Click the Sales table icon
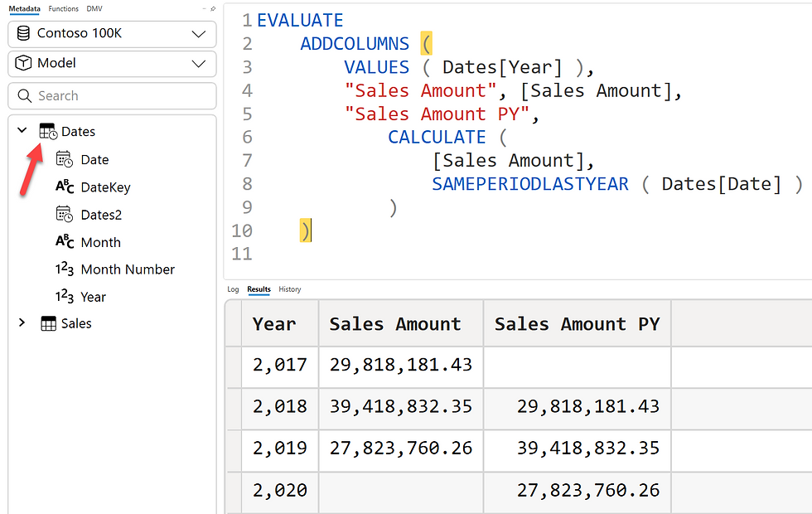 pos(48,324)
